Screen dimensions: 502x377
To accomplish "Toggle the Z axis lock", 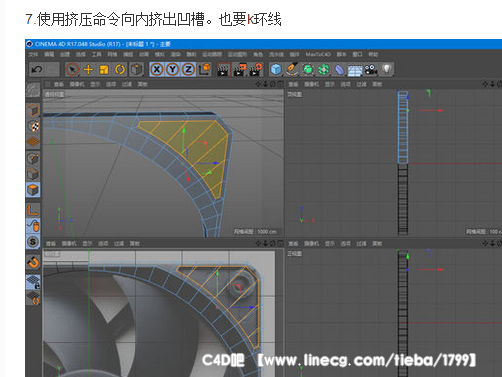I will 188,69.
